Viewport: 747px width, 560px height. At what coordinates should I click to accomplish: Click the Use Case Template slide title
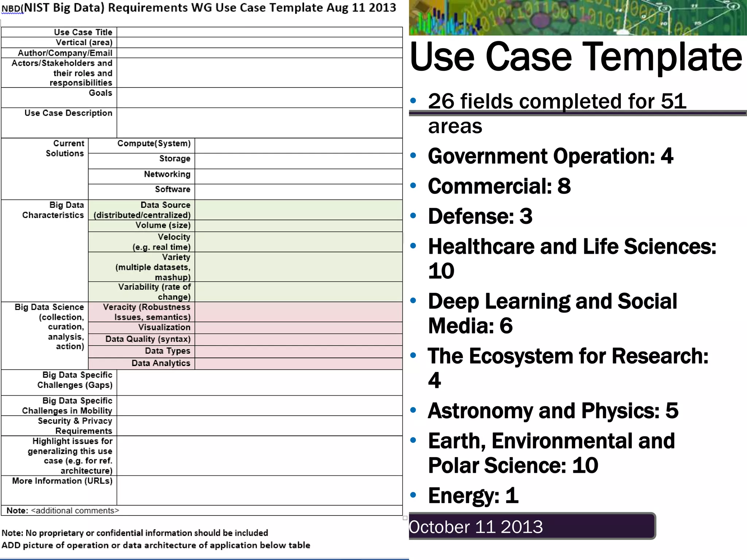point(576,57)
